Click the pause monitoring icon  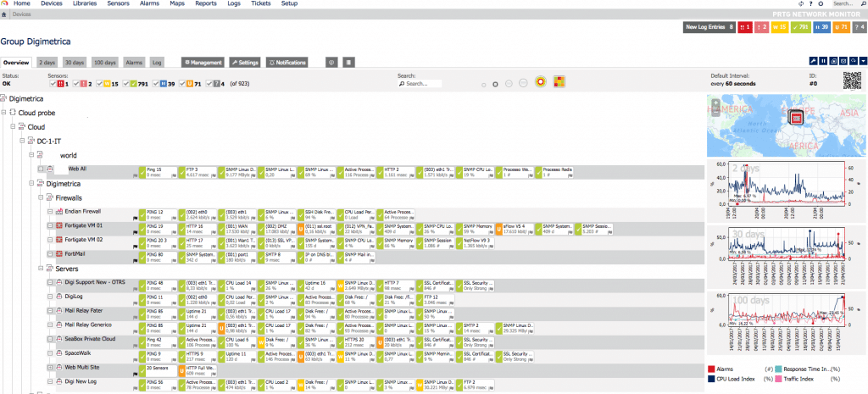pyautogui.click(x=822, y=62)
